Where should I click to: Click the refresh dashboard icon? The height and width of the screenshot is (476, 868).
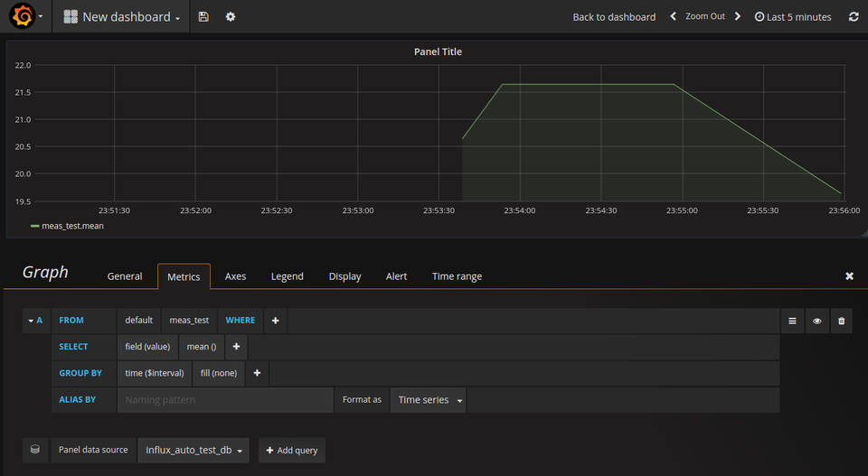pos(854,16)
